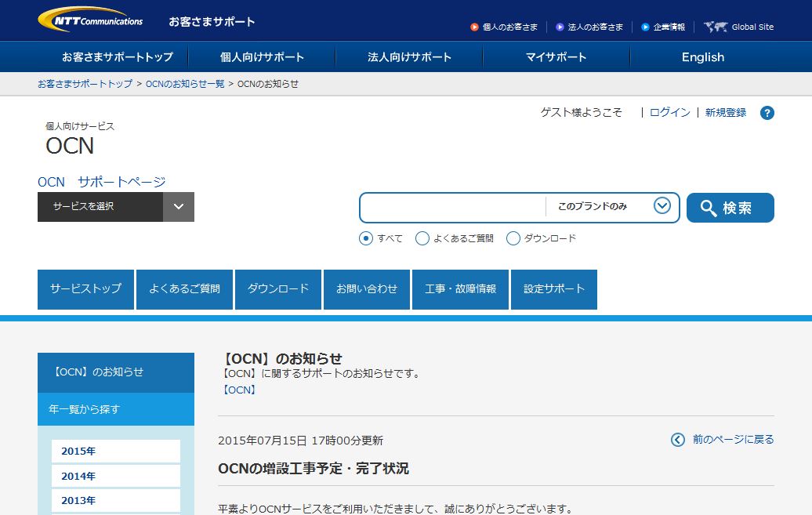Select 2014年 in the year list

coord(116,476)
